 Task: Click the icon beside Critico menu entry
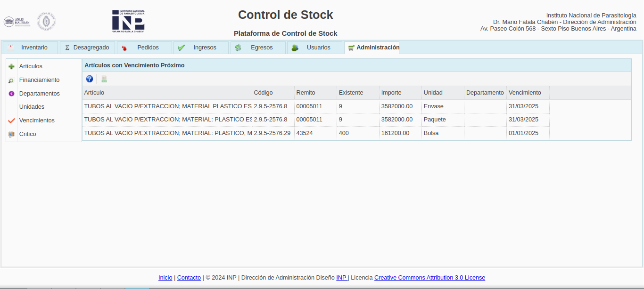click(x=12, y=134)
